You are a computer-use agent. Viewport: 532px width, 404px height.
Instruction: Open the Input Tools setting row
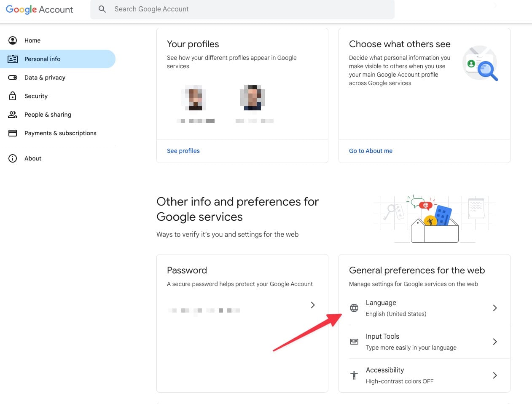pos(425,342)
